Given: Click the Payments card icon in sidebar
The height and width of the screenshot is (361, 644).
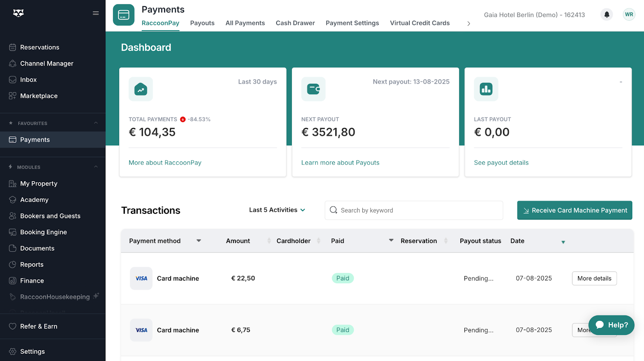Looking at the screenshot, I should (x=12, y=140).
